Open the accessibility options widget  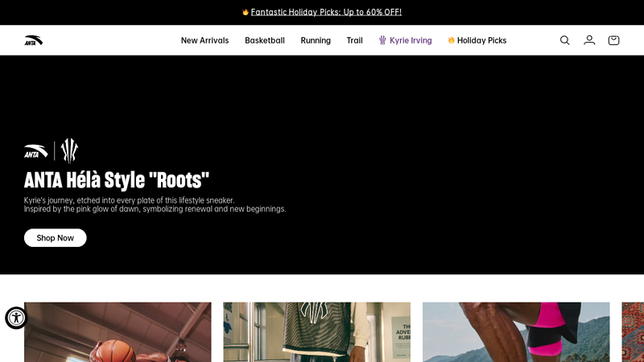(x=16, y=318)
